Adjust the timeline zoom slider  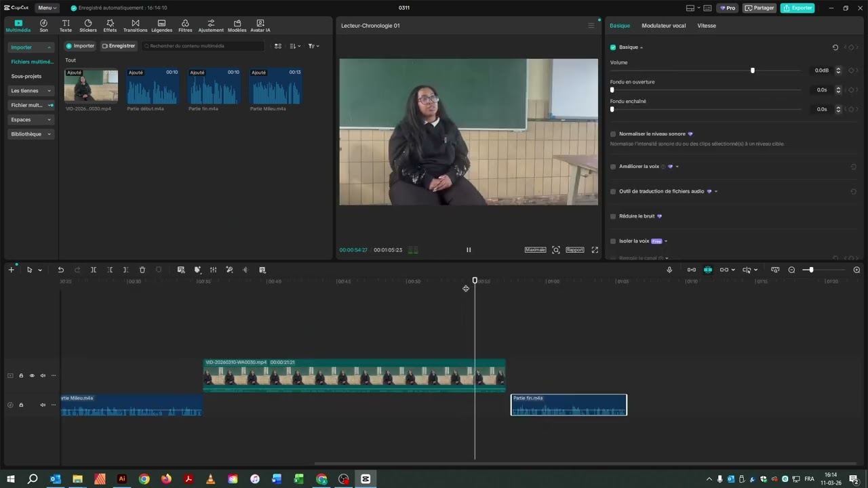tap(811, 270)
